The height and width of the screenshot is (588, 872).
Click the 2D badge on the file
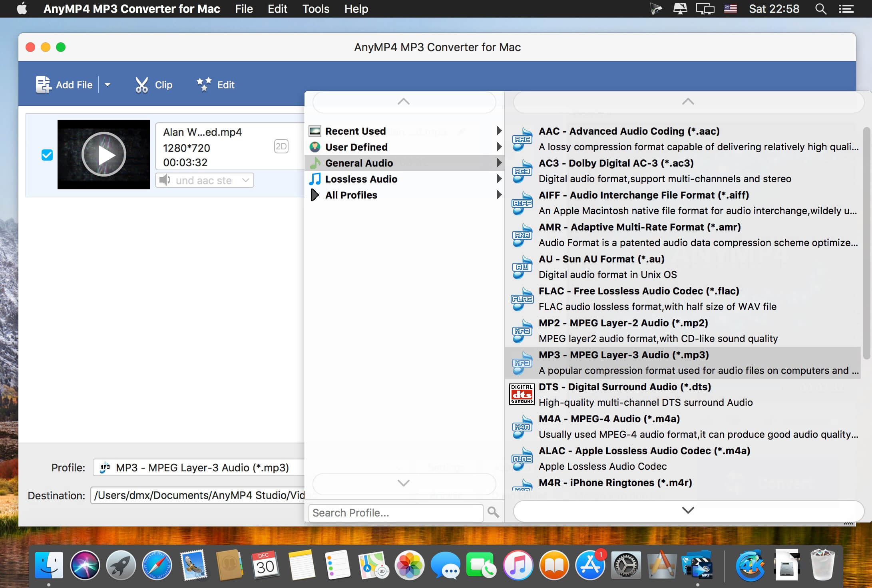tap(281, 146)
